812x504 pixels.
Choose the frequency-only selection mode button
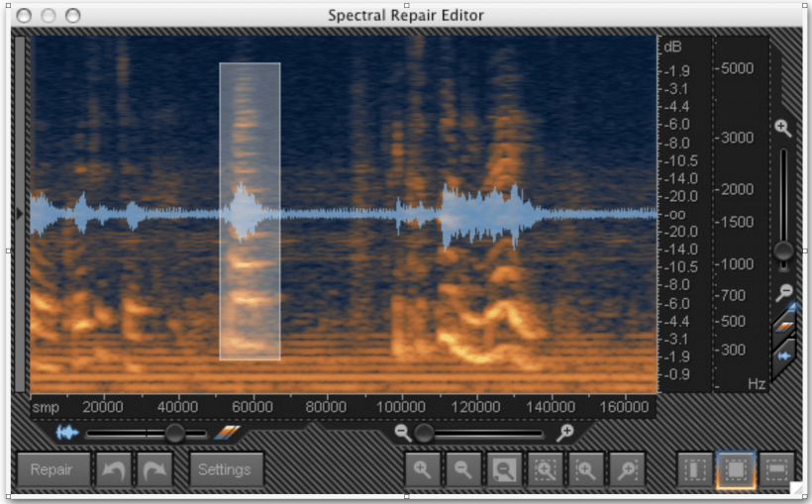[776, 469]
